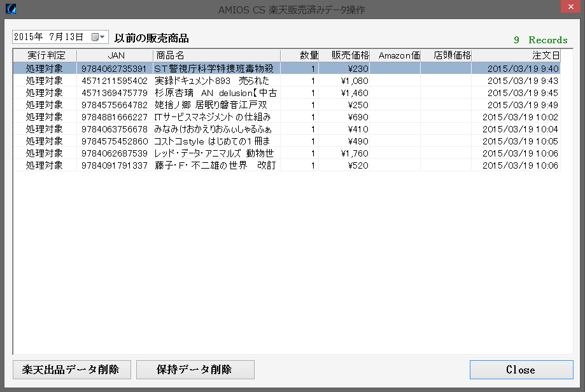
Task: Click the 2015年 7月13日 date field
Action: pyautogui.click(x=60, y=37)
